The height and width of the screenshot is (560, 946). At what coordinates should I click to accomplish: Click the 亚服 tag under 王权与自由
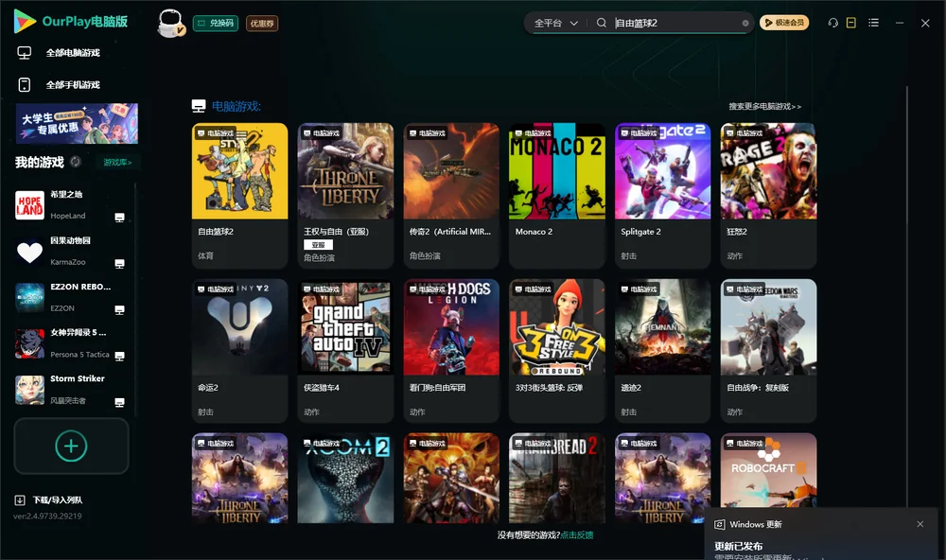click(x=318, y=244)
